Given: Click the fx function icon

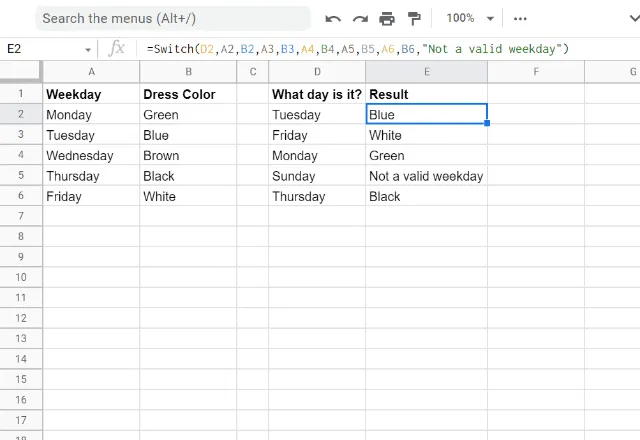Looking at the screenshot, I should click(117, 49).
